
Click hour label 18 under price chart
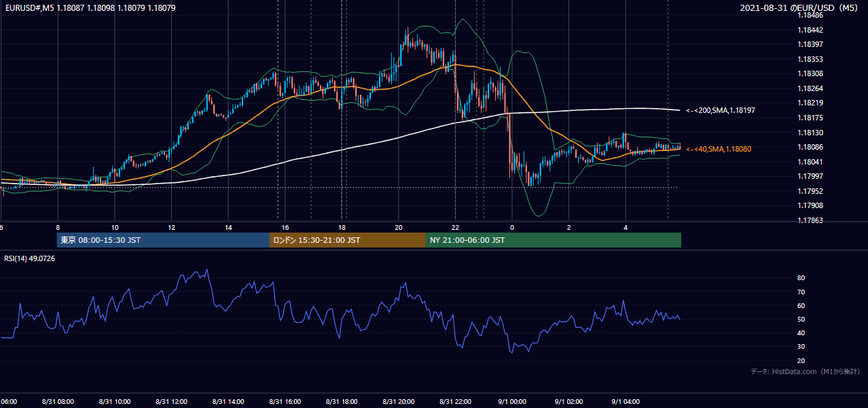[x=342, y=228]
